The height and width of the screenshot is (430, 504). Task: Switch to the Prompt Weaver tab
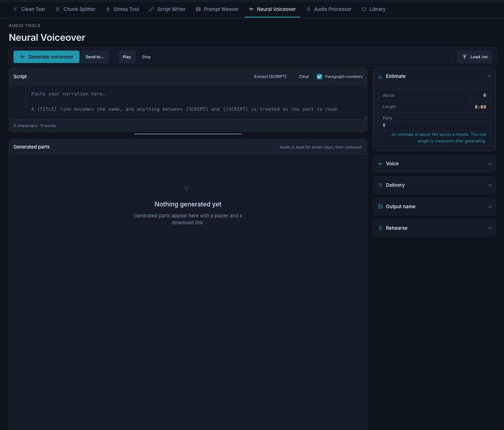tap(217, 9)
